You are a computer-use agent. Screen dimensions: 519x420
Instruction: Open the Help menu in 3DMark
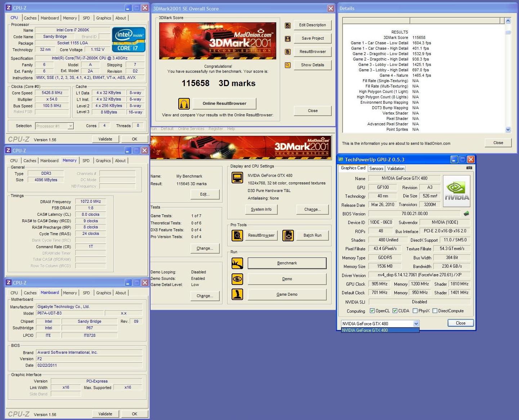coord(231,129)
